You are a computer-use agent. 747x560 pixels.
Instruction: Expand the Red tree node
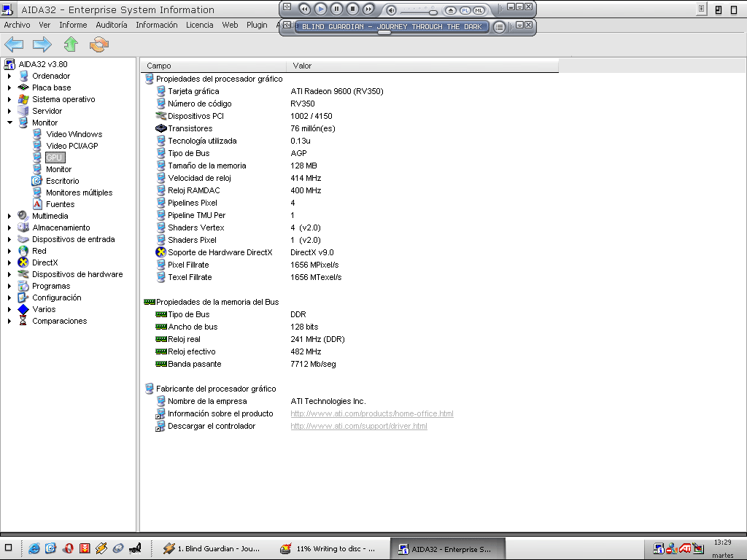coord(9,251)
